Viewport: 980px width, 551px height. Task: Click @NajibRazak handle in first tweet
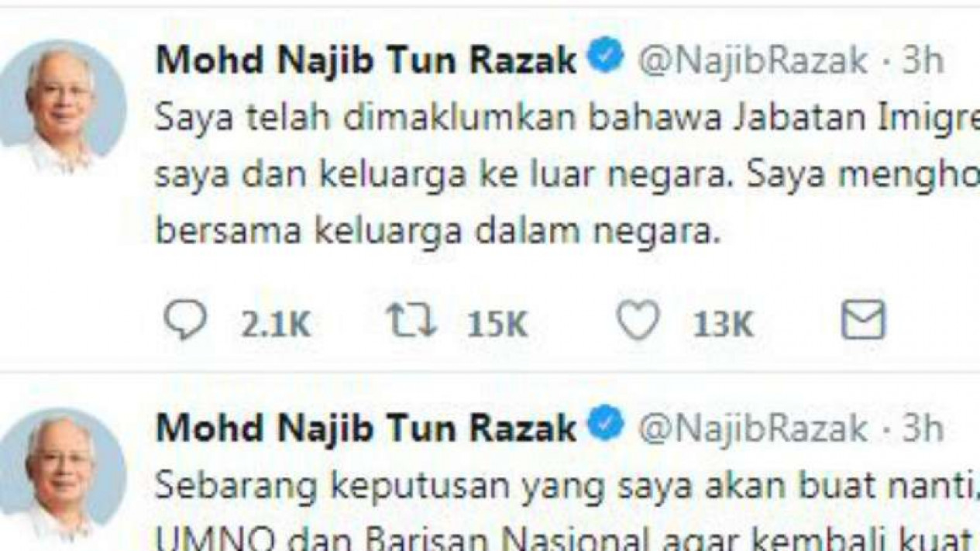coord(752,60)
